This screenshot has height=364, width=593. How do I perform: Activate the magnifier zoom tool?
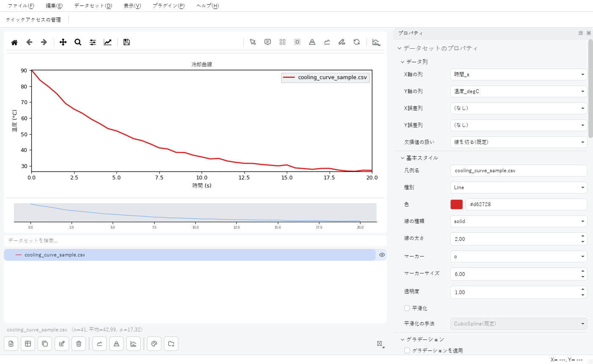78,42
